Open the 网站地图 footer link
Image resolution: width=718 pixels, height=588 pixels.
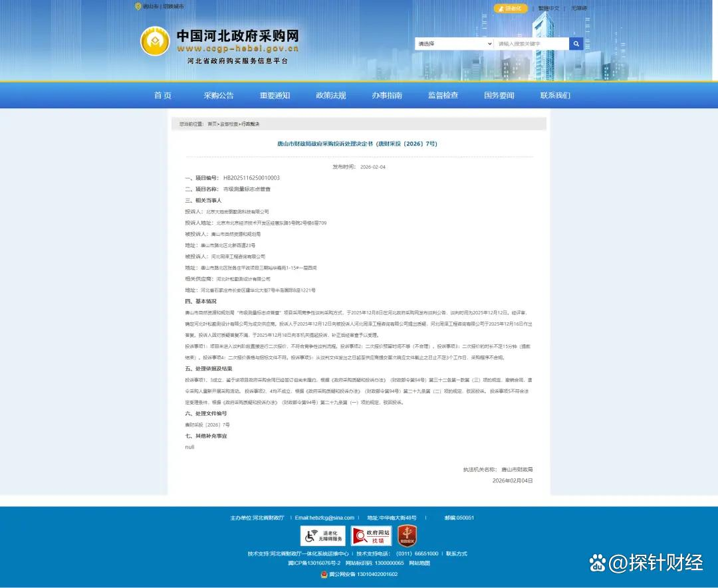click(419, 563)
